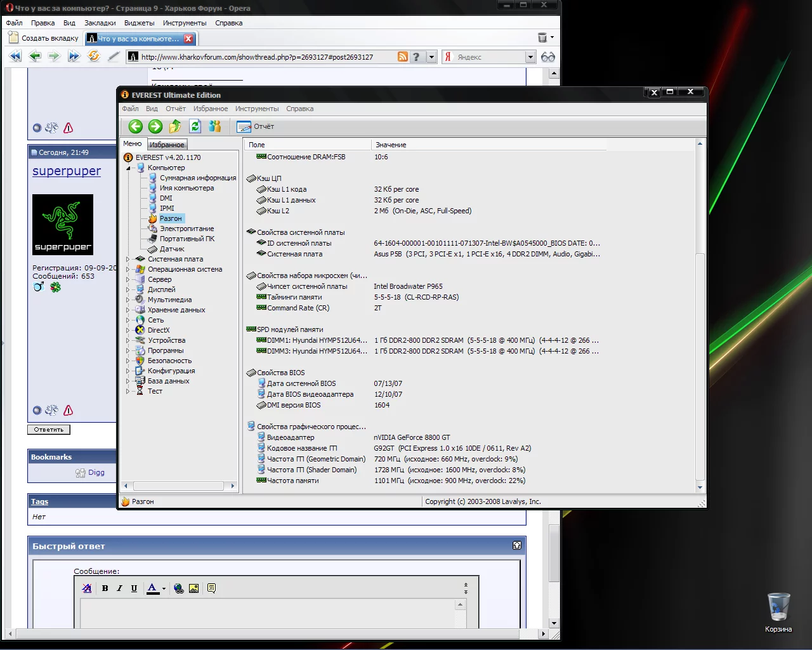
Task: Open Opera address bar dropdown
Action: 431,56
